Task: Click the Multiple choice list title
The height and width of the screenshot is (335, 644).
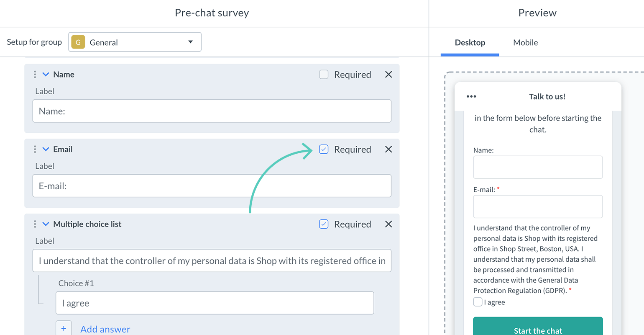Action: click(x=87, y=224)
